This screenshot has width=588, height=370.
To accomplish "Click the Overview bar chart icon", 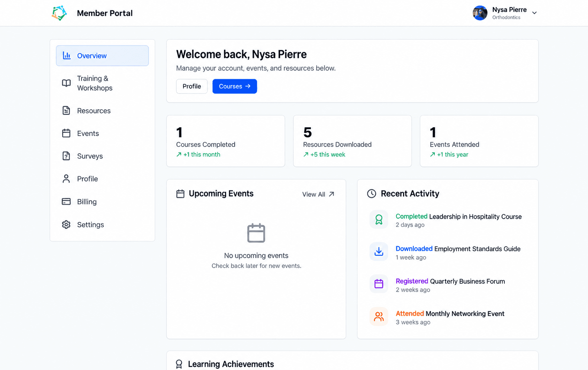I will pyautogui.click(x=67, y=55).
